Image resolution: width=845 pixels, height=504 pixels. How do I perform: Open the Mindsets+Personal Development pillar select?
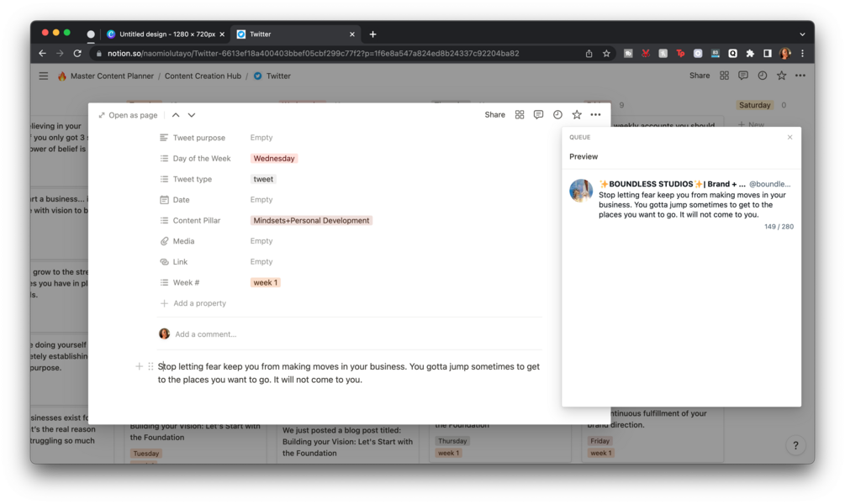click(311, 221)
